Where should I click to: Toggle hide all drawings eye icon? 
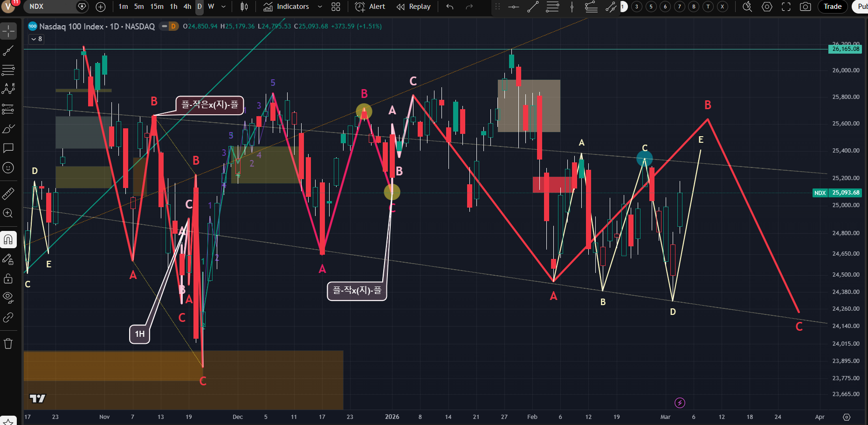pos(8,297)
